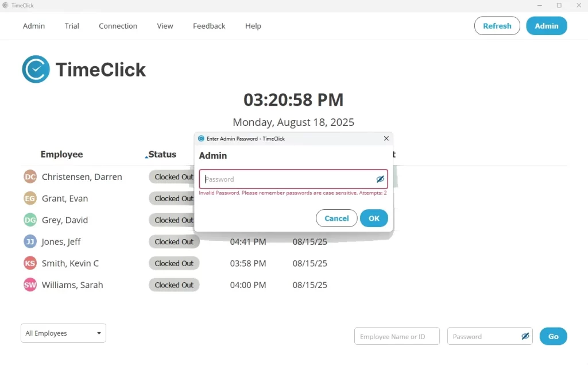The image size is (588, 365).
Task: Open the Feedback menu
Action: coord(208,26)
